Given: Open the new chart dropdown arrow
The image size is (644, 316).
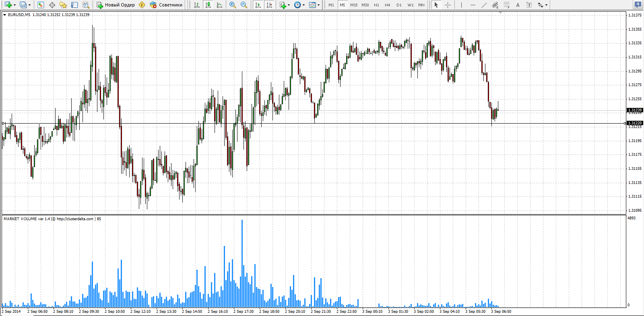Looking at the screenshot, I should click(15, 5).
